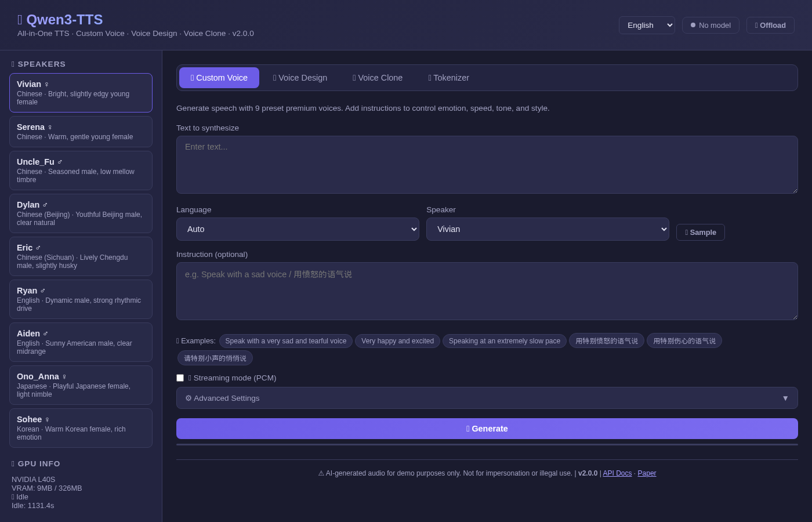Click the SPEAKERS section heading
The height and width of the screenshot is (522, 812).
click(x=38, y=64)
